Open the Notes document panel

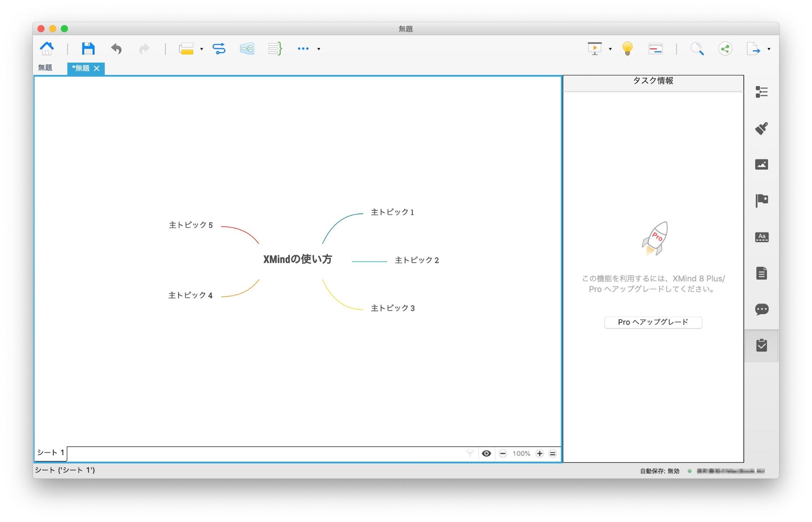[762, 273]
